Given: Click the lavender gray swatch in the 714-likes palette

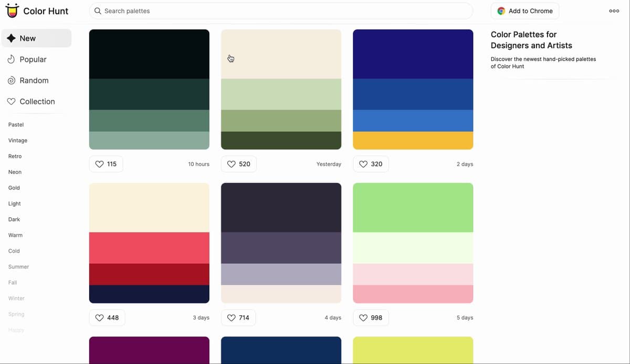Looking at the screenshot, I should tap(281, 274).
